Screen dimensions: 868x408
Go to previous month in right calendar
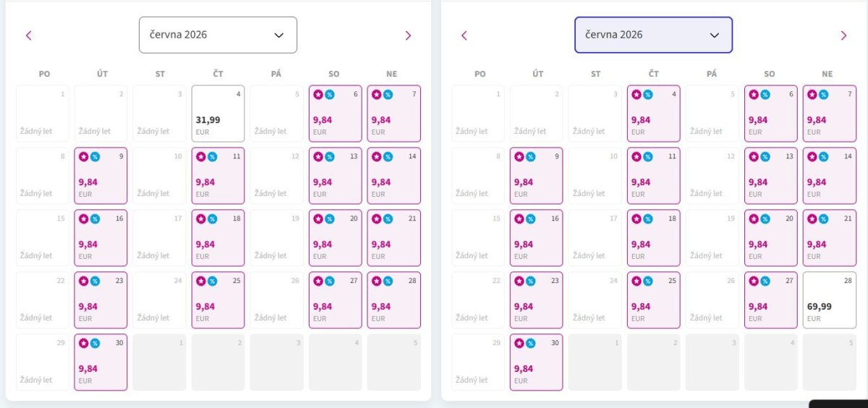tap(464, 35)
